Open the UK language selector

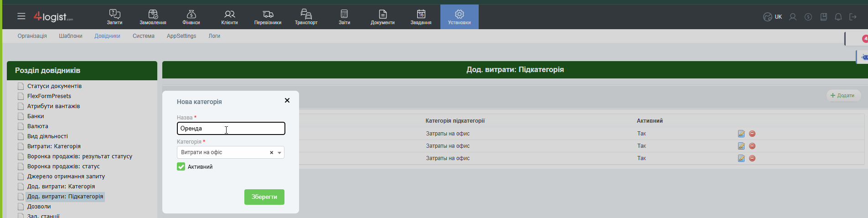click(x=773, y=17)
